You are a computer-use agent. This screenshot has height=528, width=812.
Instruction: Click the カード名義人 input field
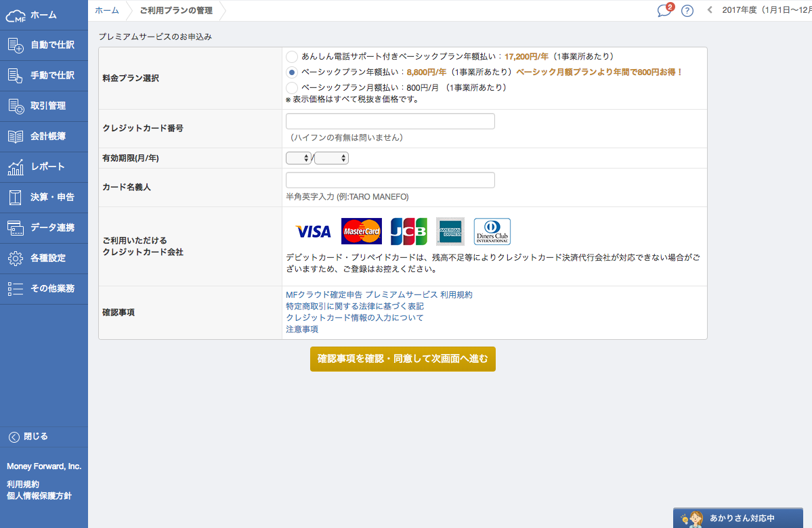click(391, 180)
